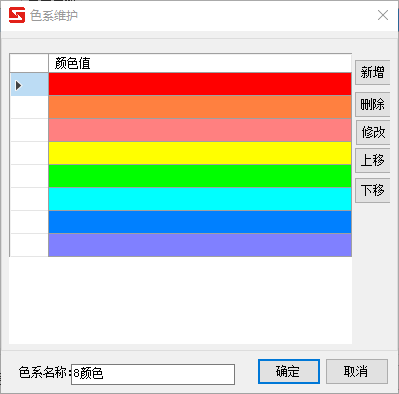Click the 删除 button
The height and width of the screenshot is (394, 399).
point(372,104)
